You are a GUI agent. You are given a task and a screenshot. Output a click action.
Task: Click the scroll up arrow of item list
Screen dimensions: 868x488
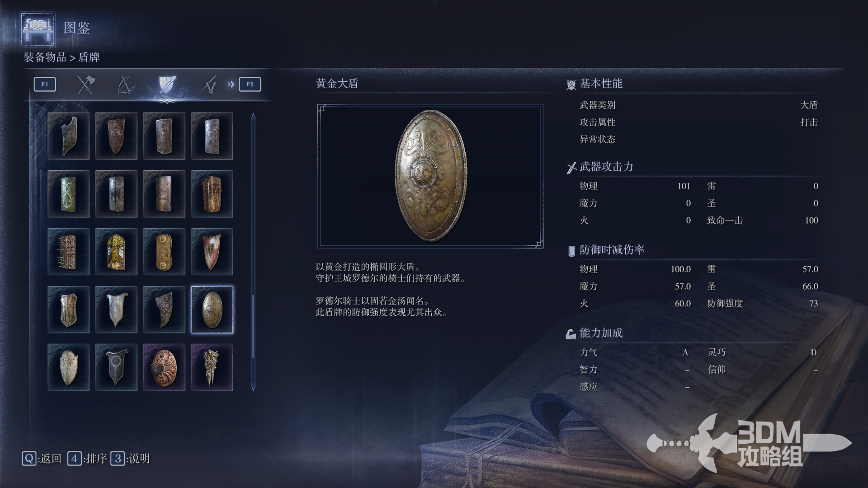253,117
